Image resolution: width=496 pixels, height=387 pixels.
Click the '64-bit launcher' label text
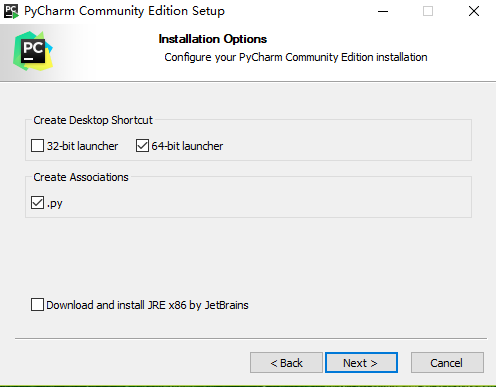coord(187,146)
